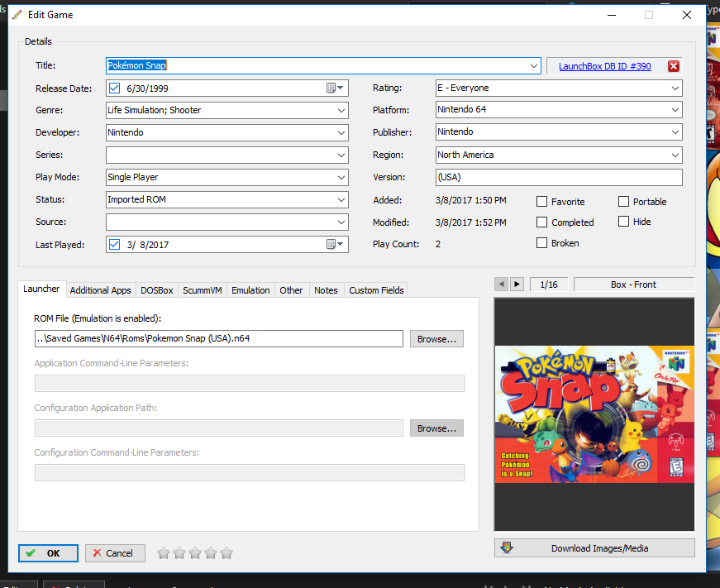
Task: Check the Hide option
Action: 623,222
